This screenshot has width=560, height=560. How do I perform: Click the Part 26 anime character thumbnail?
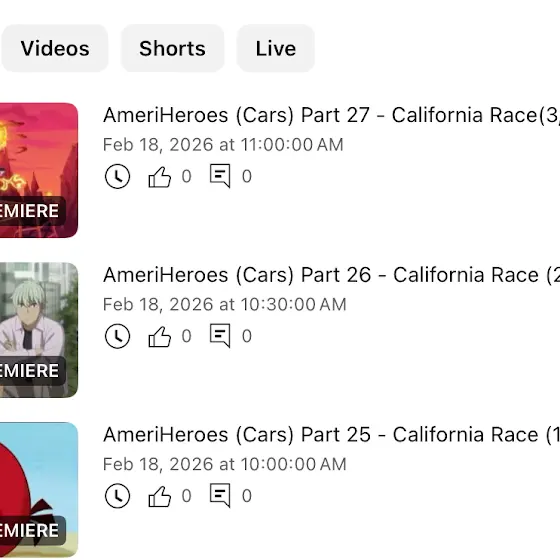(39, 330)
